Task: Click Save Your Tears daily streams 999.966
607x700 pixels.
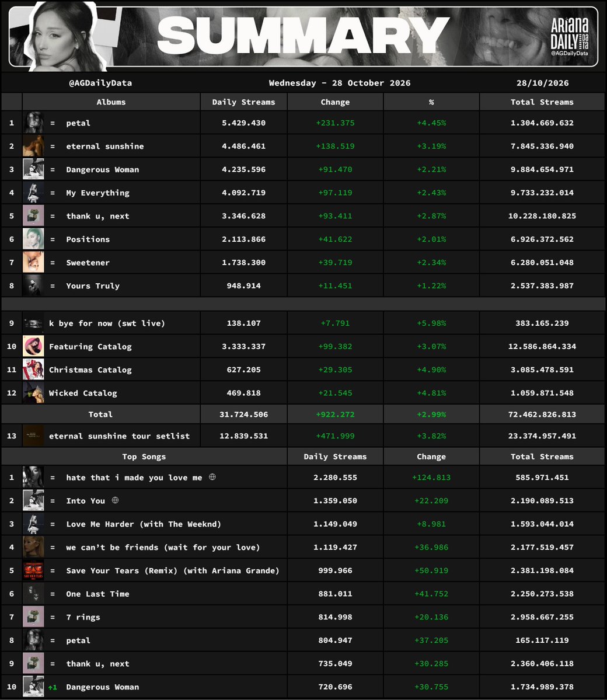Action: coord(335,570)
